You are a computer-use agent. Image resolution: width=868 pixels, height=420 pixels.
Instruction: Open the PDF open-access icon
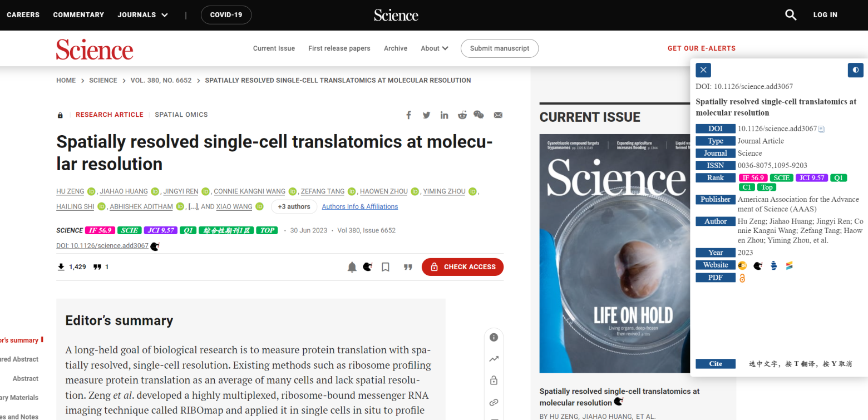(x=742, y=278)
